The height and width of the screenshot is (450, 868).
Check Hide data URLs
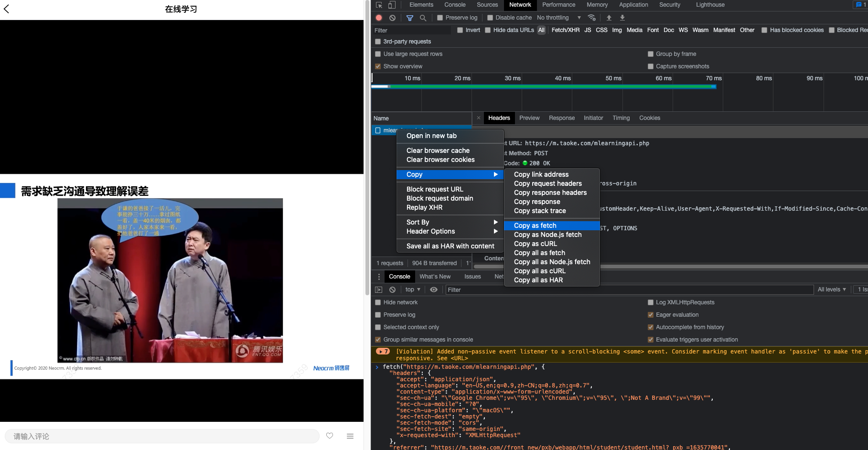point(488,30)
